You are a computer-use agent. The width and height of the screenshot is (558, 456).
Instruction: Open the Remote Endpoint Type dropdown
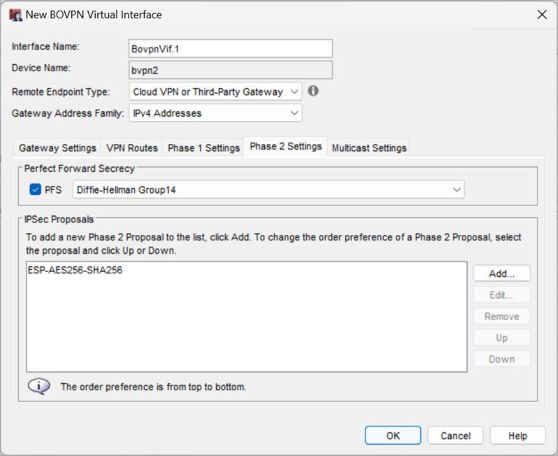[215, 92]
